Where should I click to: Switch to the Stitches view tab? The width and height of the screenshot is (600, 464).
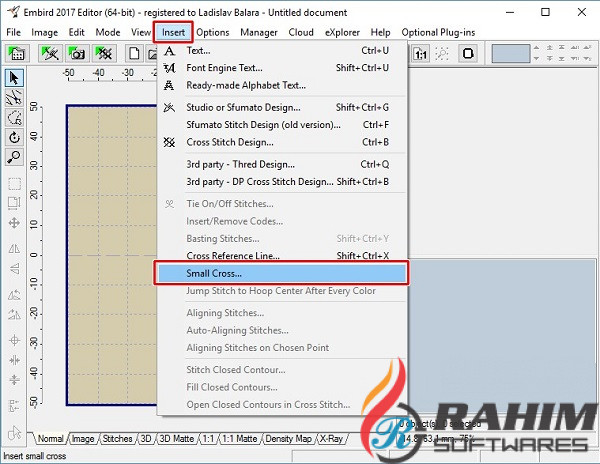(117, 439)
